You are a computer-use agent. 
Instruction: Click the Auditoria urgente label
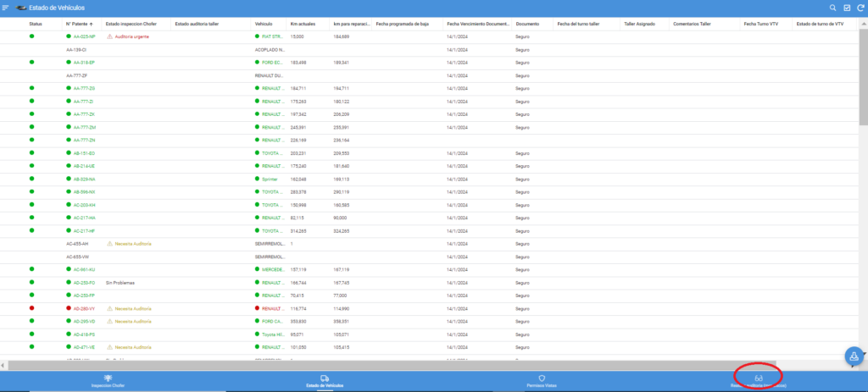tap(131, 37)
